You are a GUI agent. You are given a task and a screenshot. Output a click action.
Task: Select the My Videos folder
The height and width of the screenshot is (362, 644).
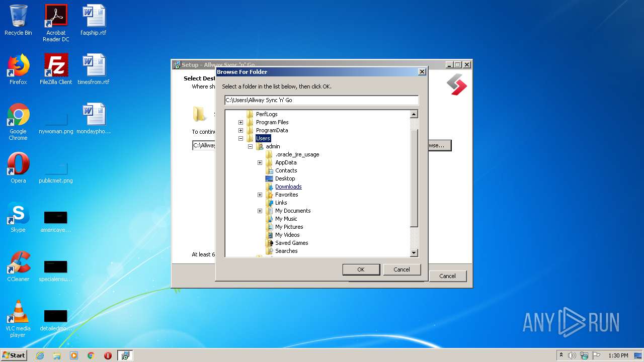pos(287,235)
